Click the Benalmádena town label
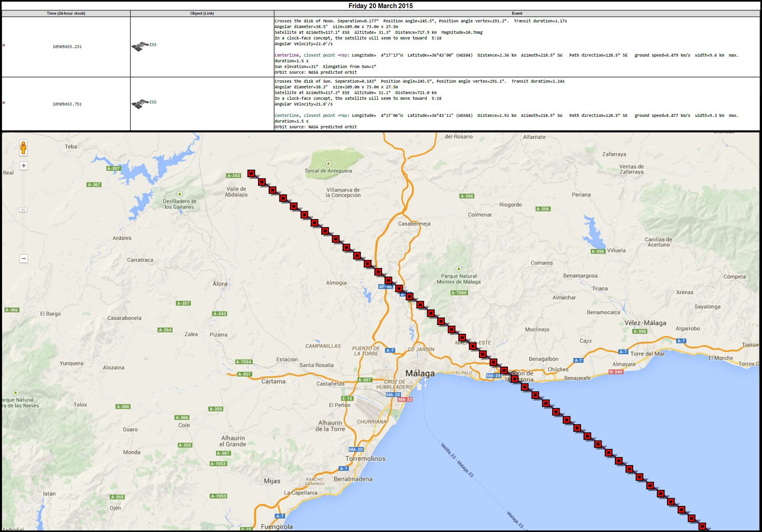The height and width of the screenshot is (532, 762). pos(353,479)
